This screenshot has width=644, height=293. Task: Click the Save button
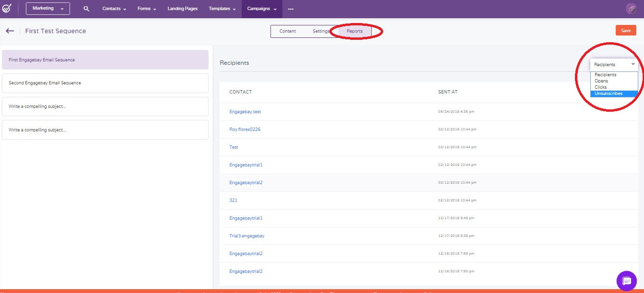626,30
